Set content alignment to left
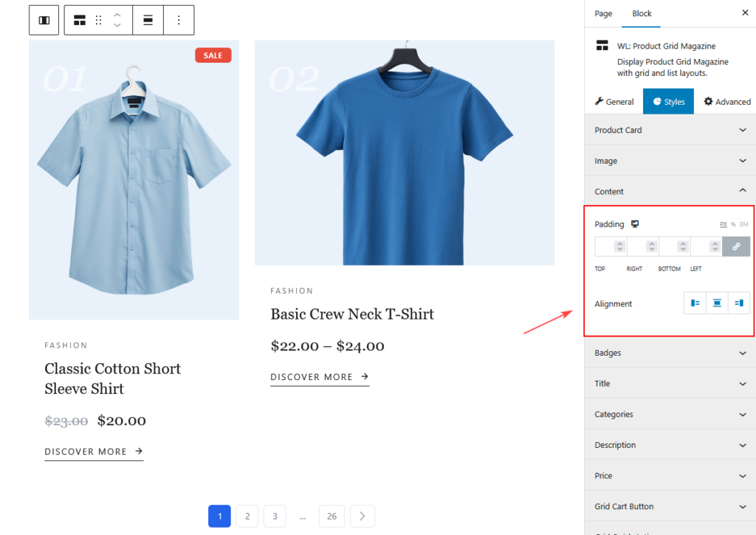Screen dimensions: 756x535 [x=695, y=303]
